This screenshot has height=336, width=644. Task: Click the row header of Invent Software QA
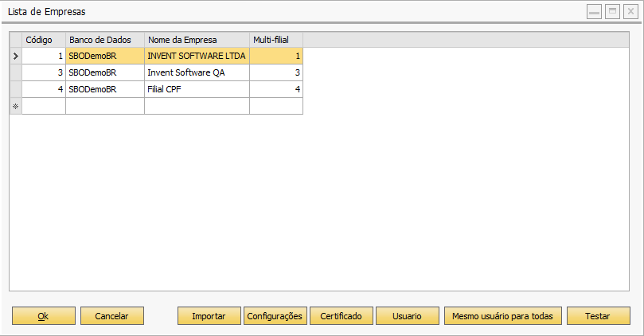(x=16, y=72)
